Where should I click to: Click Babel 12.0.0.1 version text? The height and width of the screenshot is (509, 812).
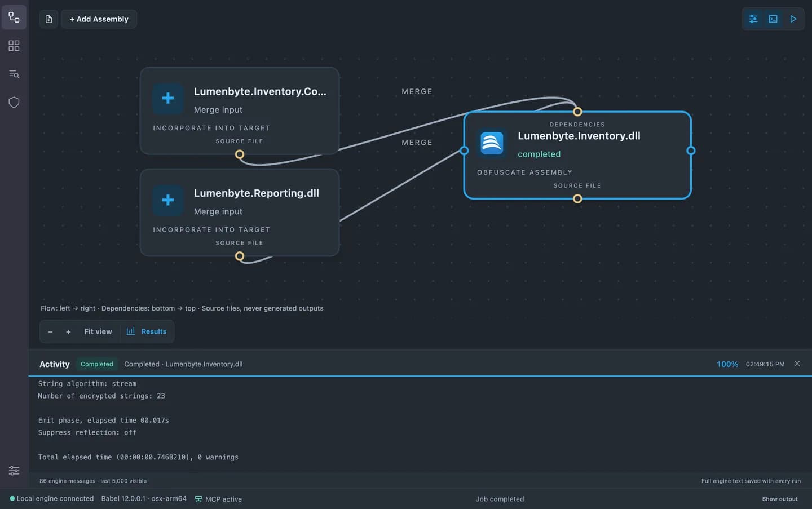[x=144, y=498]
